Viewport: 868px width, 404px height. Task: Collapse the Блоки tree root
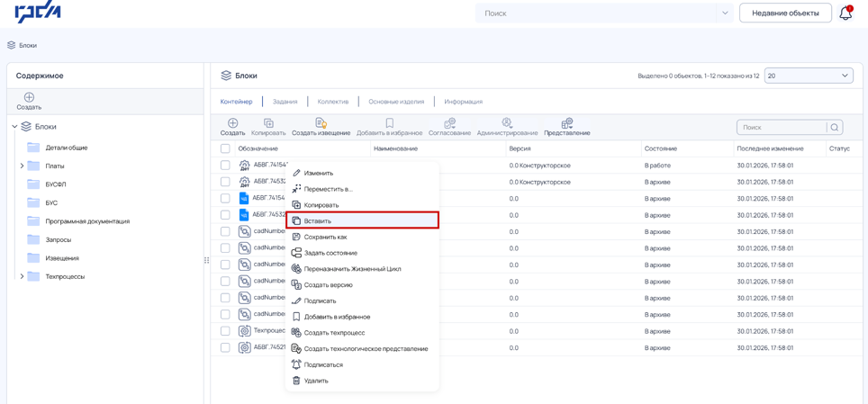coord(14,127)
